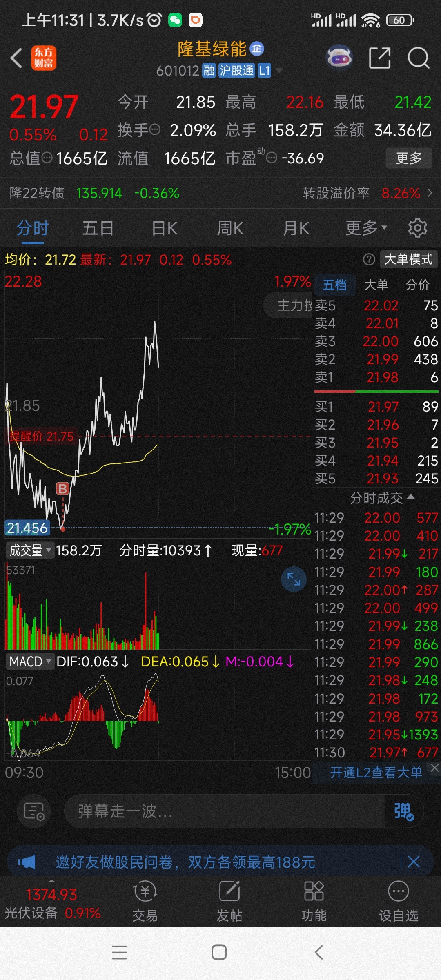The height and width of the screenshot is (980, 441).
Task: Open chart settings gear icon
Action: click(x=417, y=228)
